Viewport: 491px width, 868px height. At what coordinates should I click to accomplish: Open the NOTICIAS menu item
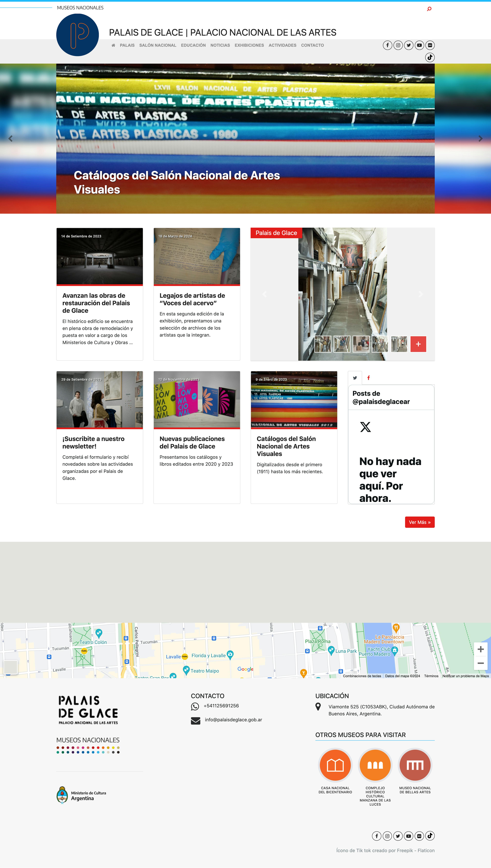coord(220,45)
